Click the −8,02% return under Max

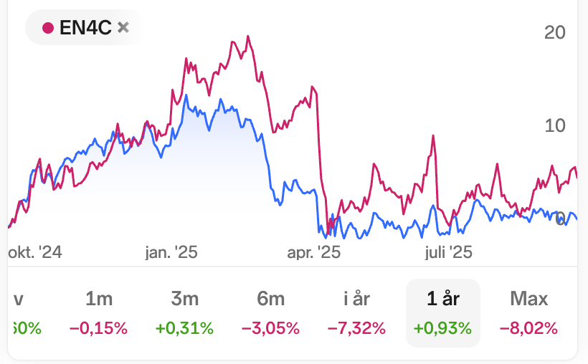coord(528,328)
